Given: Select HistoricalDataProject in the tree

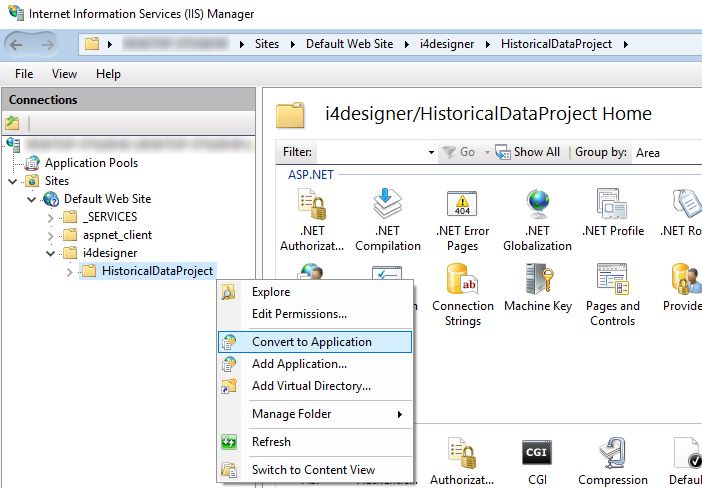Looking at the screenshot, I should click(157, 271).
